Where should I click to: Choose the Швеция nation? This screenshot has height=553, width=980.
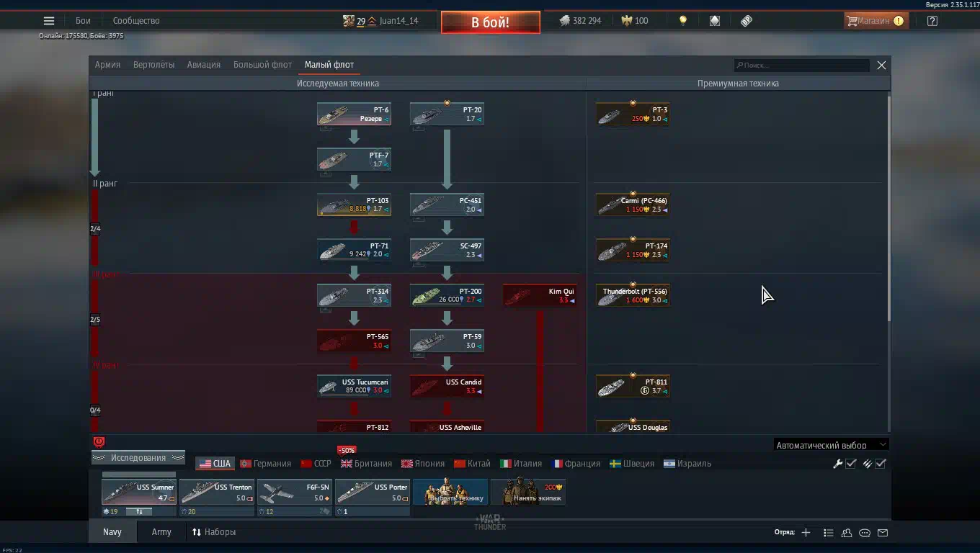(x=632, y=464)
